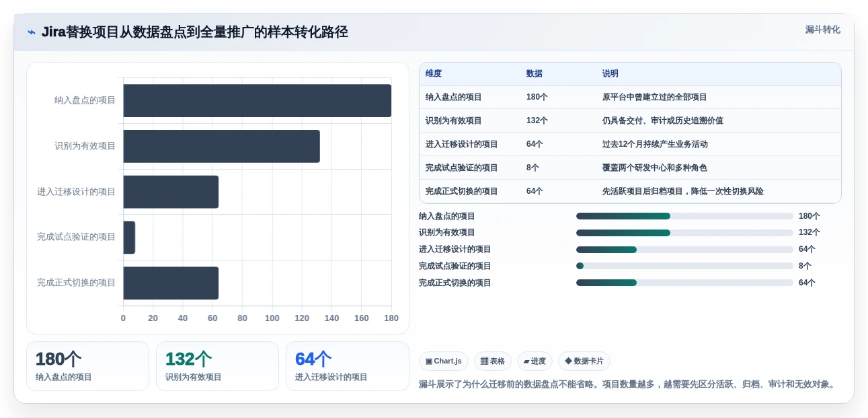Click the 识别为有效项目 chart bar

(x=221, y=146)
